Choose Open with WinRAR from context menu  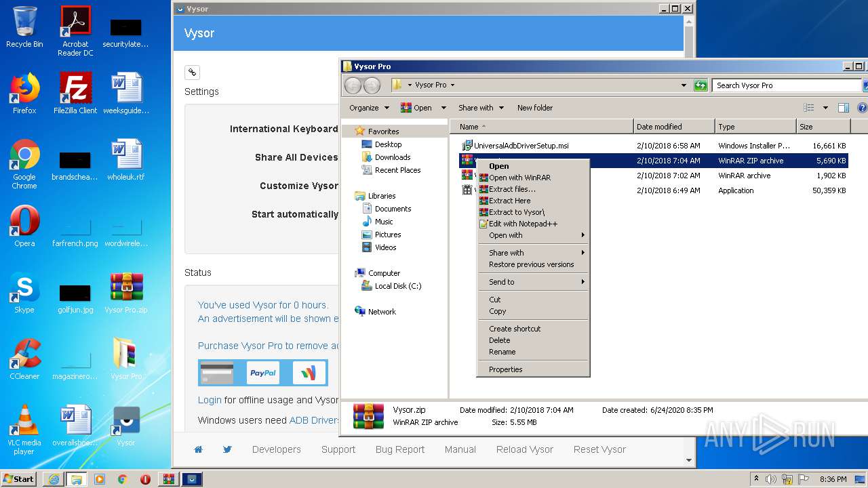coord(532,178)
